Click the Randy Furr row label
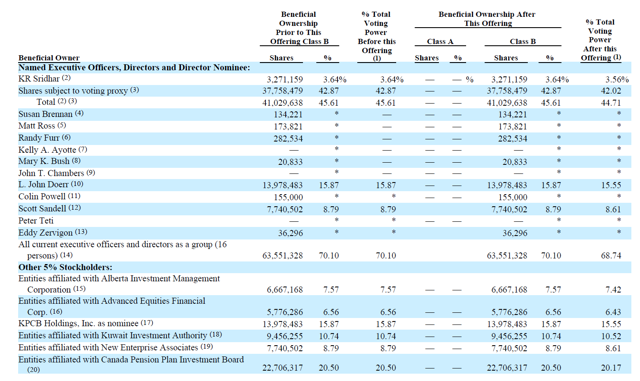640x381 pixels. [x=39, y=138]
